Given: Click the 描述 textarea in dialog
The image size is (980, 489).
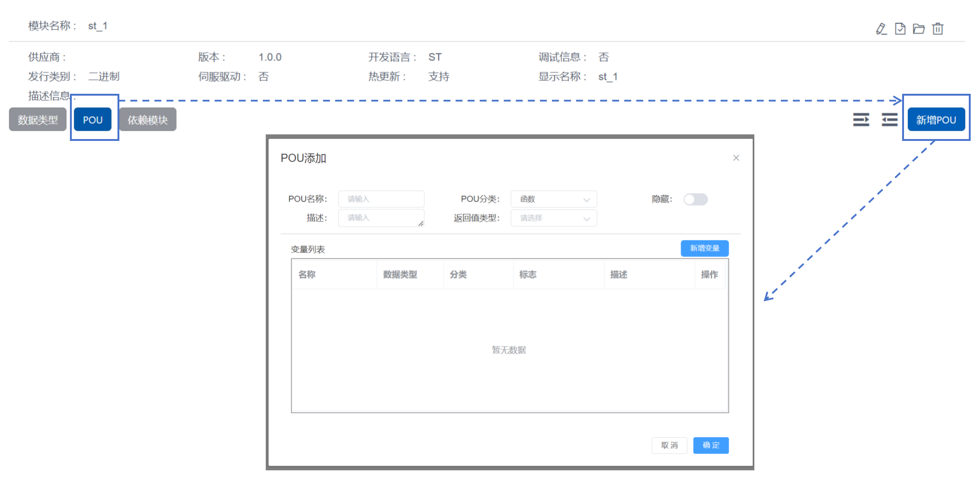Looking at the screenshot, I should (381, 218).
